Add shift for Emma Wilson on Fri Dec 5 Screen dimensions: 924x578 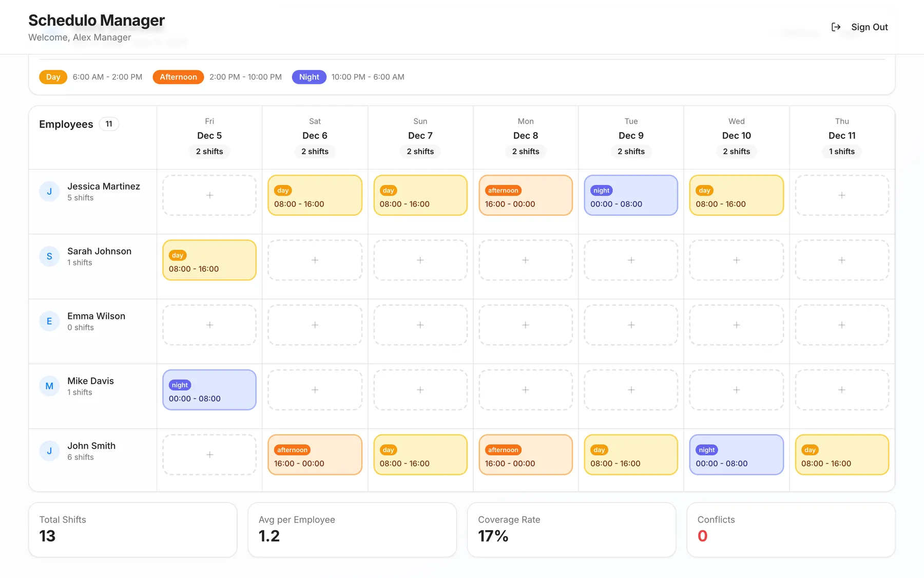coord(209,325)
